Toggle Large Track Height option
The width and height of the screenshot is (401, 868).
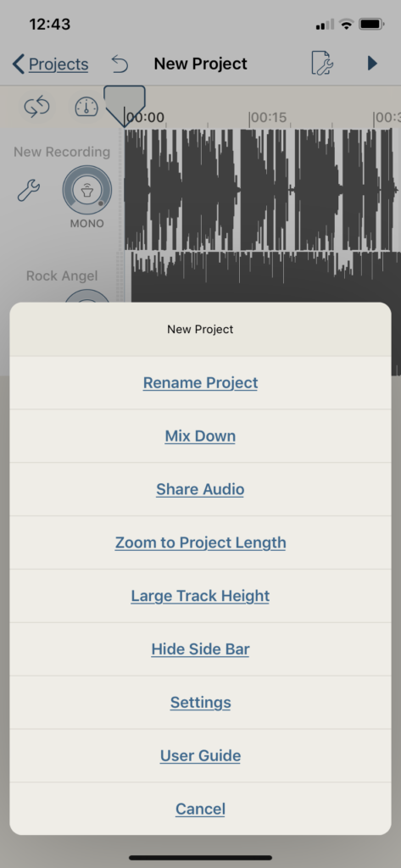(x=200, y=596)
